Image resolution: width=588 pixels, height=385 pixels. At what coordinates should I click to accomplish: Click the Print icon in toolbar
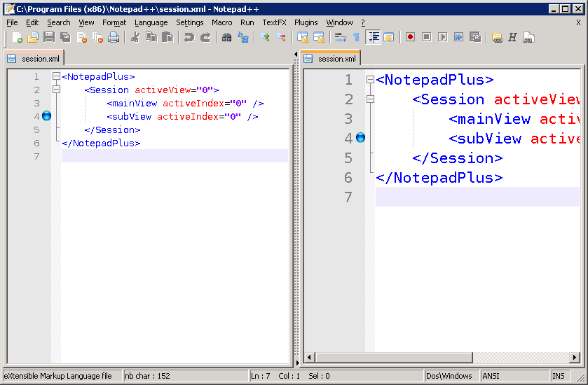click(x=114, y=37)
